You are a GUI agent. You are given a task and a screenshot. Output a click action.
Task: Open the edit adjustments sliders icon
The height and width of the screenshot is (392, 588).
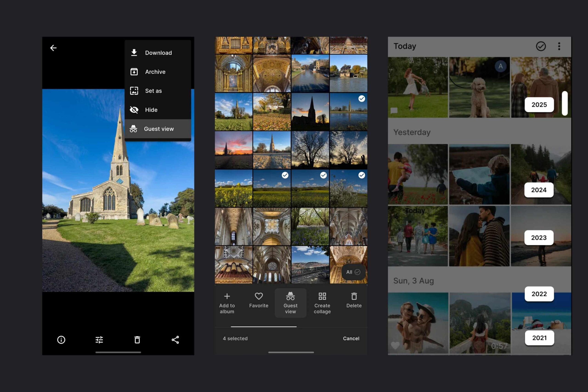(x=99, y=340)
